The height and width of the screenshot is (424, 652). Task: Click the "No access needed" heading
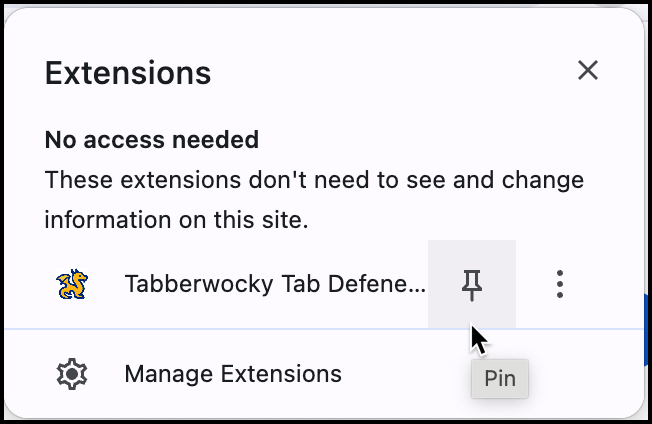[152, 140]
